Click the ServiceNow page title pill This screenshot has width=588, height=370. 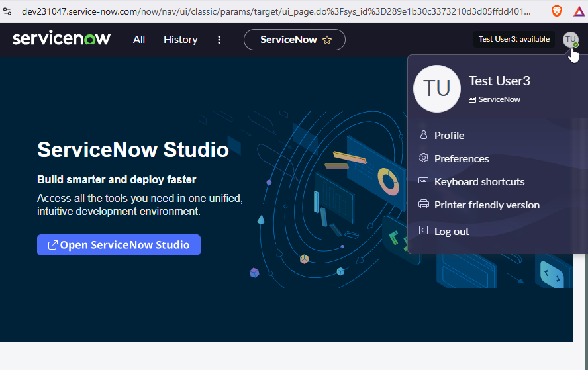click(x=288, y=40)
